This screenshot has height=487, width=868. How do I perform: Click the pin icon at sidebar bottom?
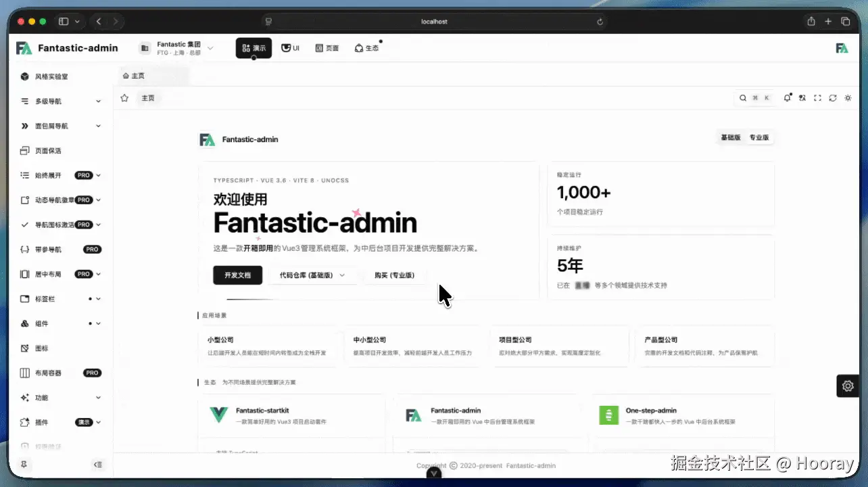(x=25, y=465)
